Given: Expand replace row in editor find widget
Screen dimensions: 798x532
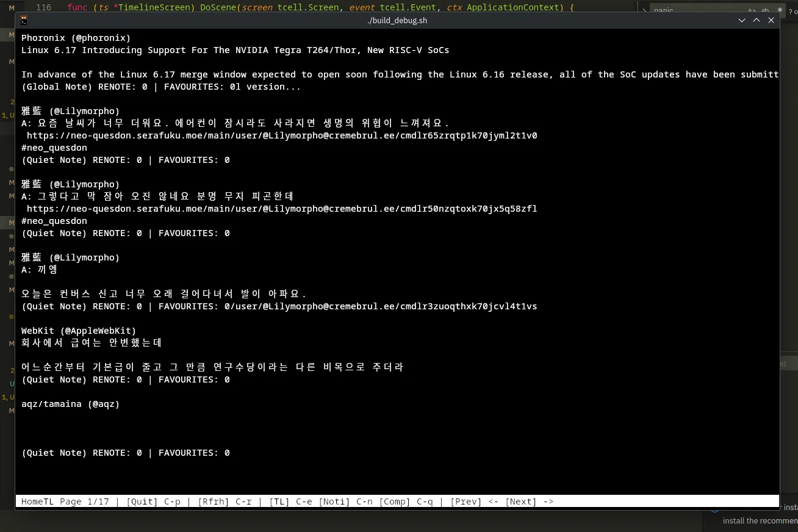Looking at the screenshot, I should click(644, 10).
